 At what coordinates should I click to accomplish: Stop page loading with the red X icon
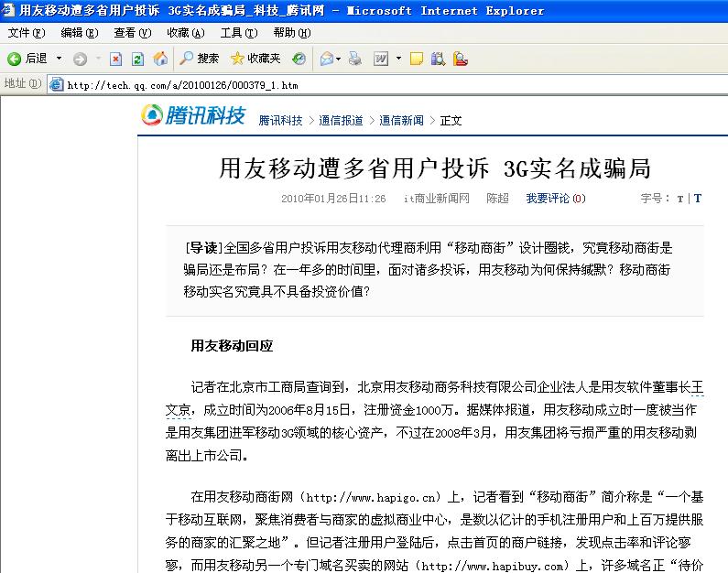pyautogui.click(x=115, y=59)
